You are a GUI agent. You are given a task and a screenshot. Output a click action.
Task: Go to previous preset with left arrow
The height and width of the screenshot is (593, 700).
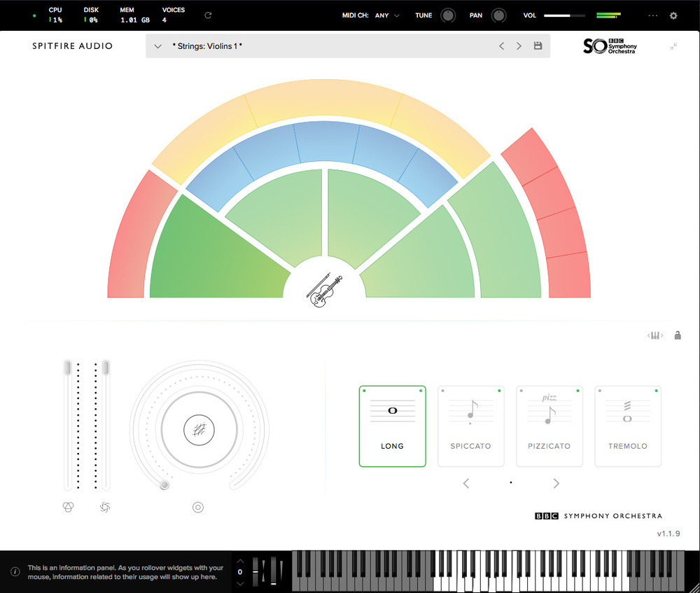(x=501, y=46)
